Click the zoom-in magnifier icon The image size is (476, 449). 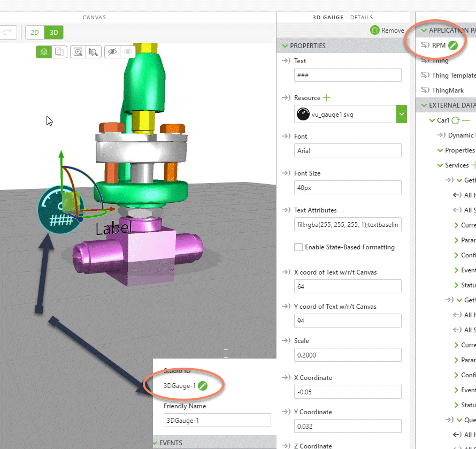click(79, 52)
